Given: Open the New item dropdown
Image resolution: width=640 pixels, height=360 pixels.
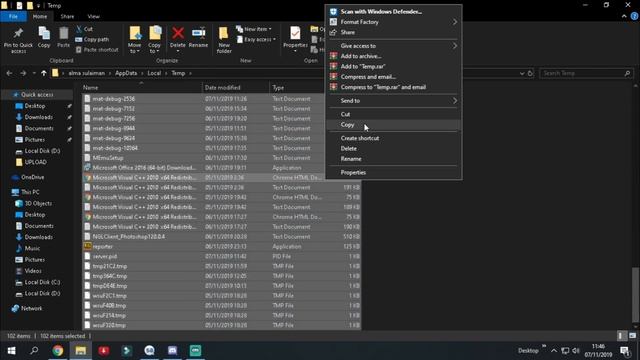Looking at the screenshot, I should (x=253, y=29).
